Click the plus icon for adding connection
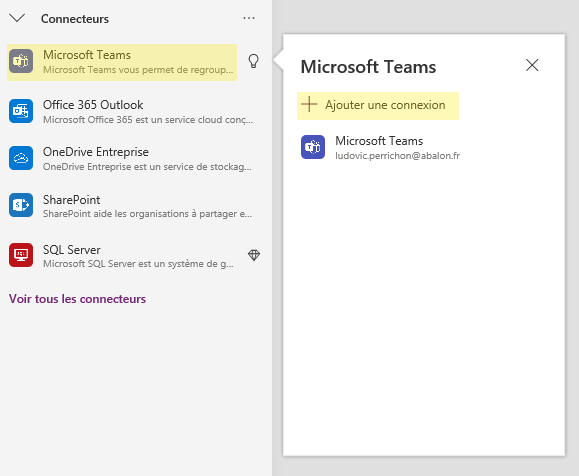Viewport: 579px width, 476px height. [309, 105]
